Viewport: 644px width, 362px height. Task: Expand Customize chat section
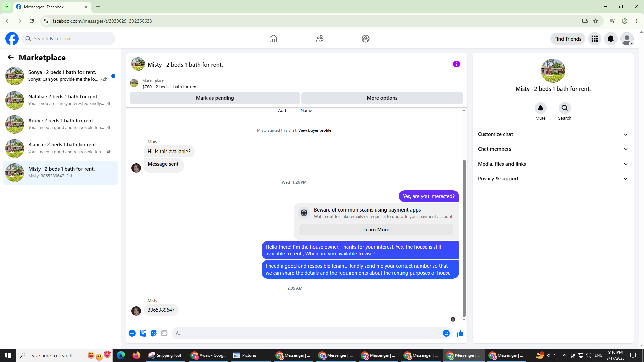pos(553,134)
